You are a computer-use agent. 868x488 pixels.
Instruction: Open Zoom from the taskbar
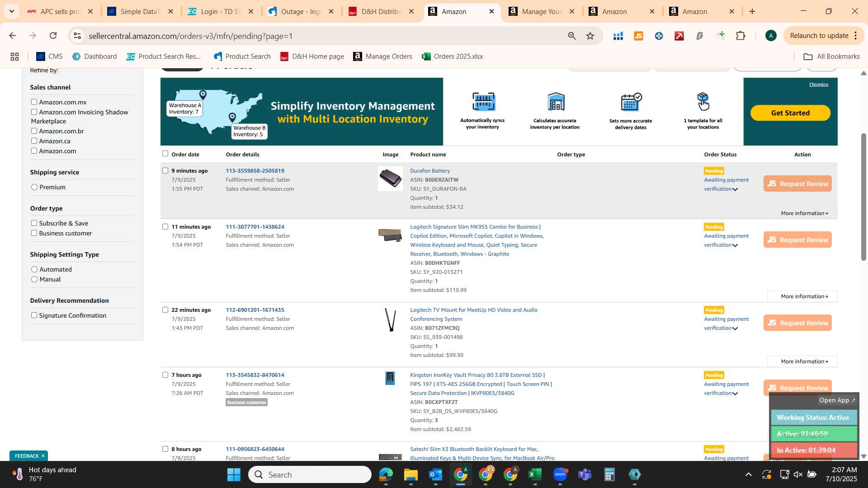[560, 474]
